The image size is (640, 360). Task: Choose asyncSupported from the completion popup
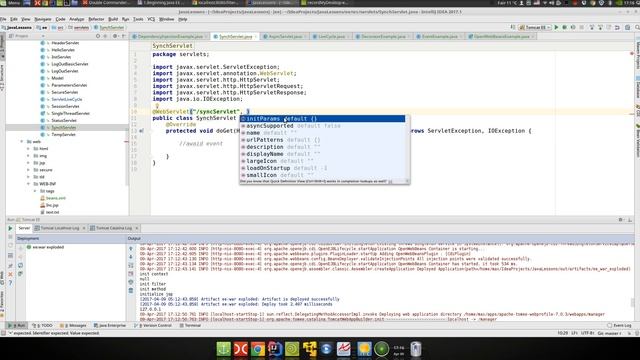(322, 126)
